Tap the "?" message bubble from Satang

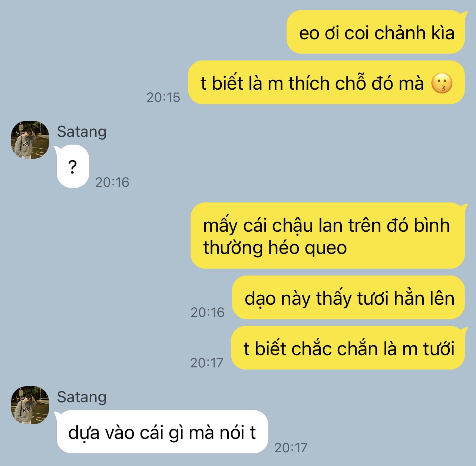coord(73,167)
